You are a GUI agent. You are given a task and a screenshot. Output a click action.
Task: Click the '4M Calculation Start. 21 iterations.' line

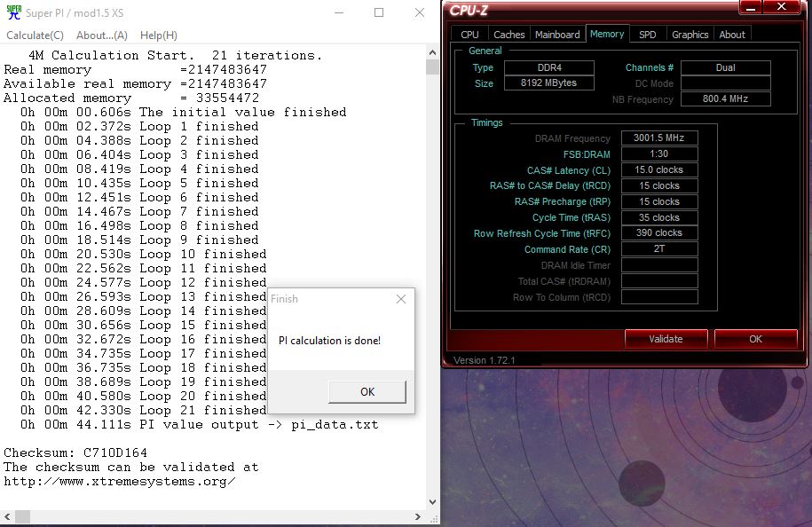coord(176,55)
